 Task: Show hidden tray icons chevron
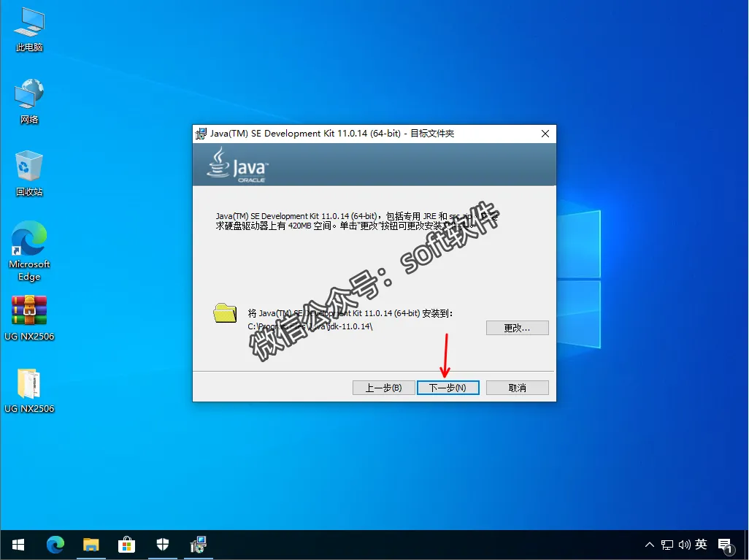650,545
